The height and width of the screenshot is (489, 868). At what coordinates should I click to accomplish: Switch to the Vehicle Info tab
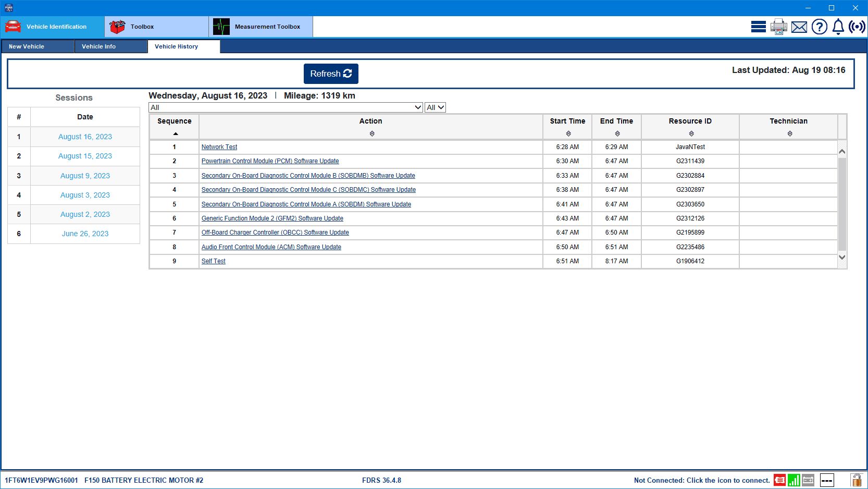tap(99, 46)
